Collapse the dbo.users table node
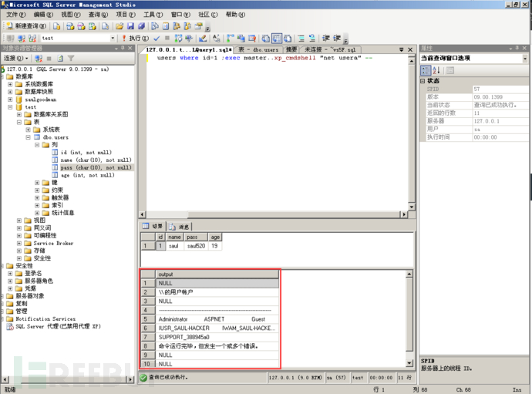Viewport: 532px width, 394px height. (x=29, y=137)
